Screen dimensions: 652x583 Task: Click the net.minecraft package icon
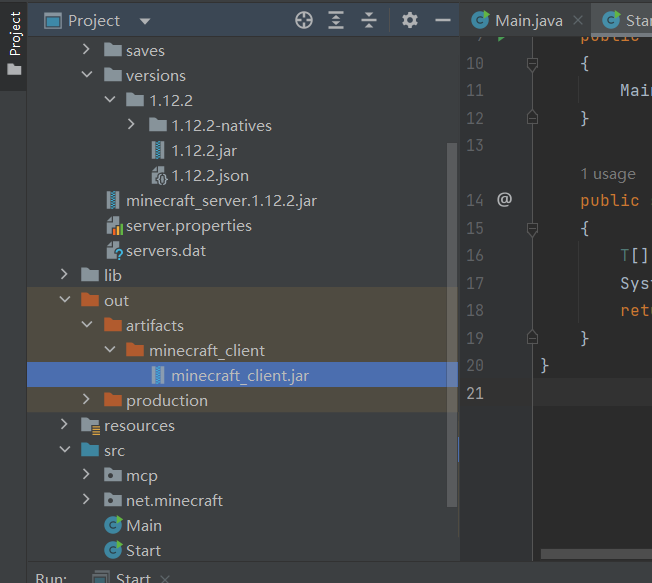[x=113, y=499]
